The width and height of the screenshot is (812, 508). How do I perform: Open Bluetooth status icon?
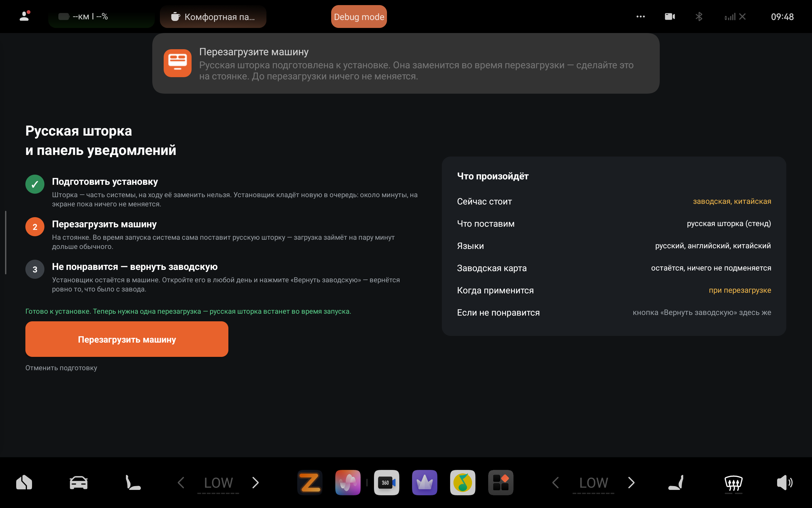[x=699, y=17]
